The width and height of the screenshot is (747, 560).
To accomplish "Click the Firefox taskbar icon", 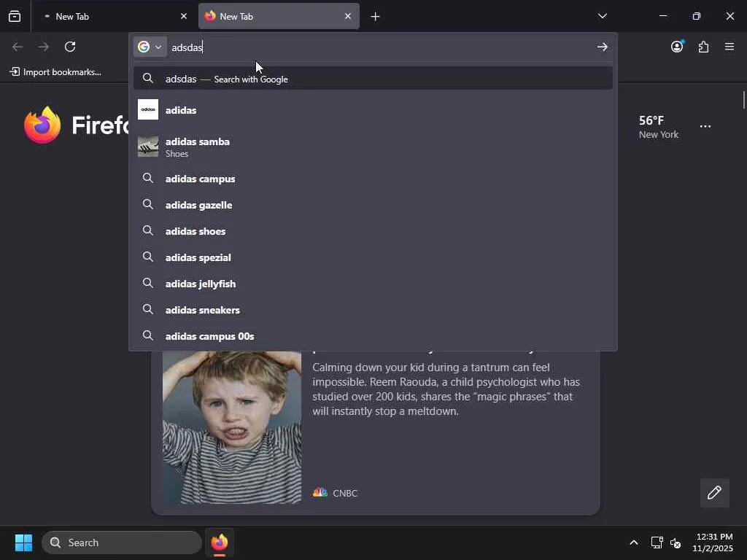I will (x=220, y=542).
